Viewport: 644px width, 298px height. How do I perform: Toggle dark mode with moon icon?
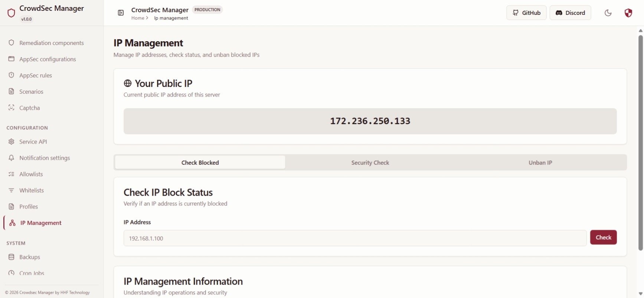tap(608, 13)
